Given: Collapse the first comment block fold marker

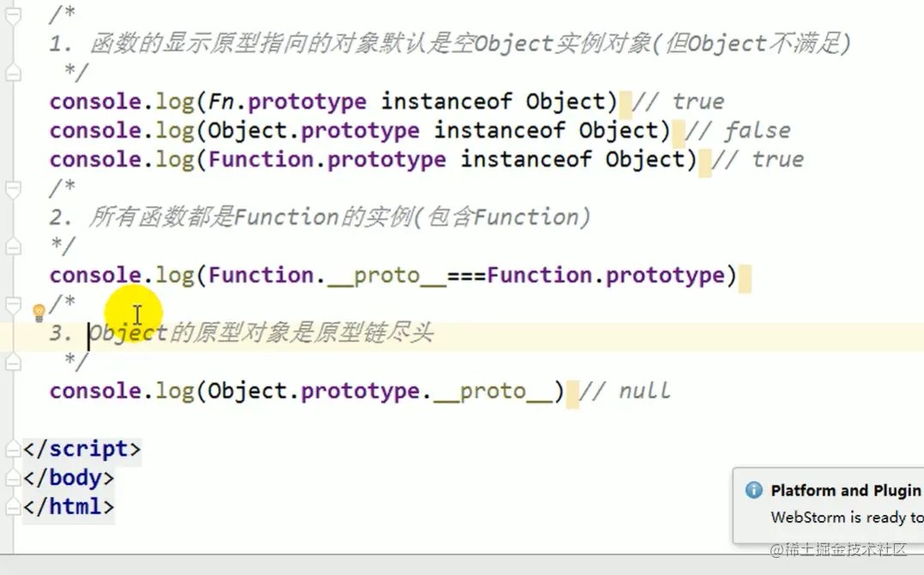Looking at the screenshot, I should (13, 15).
